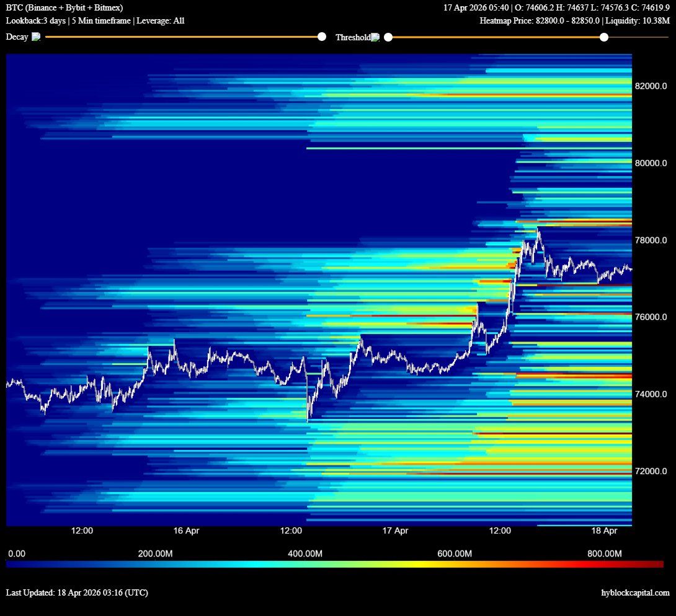This screenshot has height=616, width=676.
Task: Click the 78000.0 price axis label
Action: tap(651, 240)
